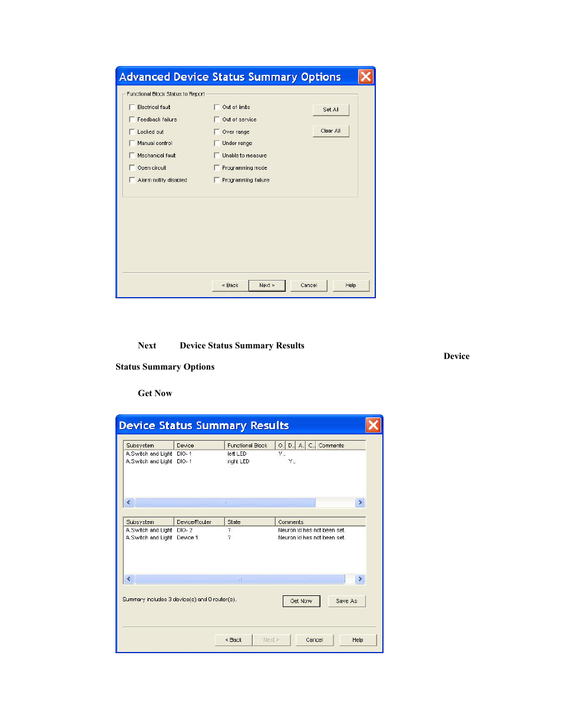Check Unable to measure option
The height and width of the screenshot is (728, 562).
[x=217, y=156]
